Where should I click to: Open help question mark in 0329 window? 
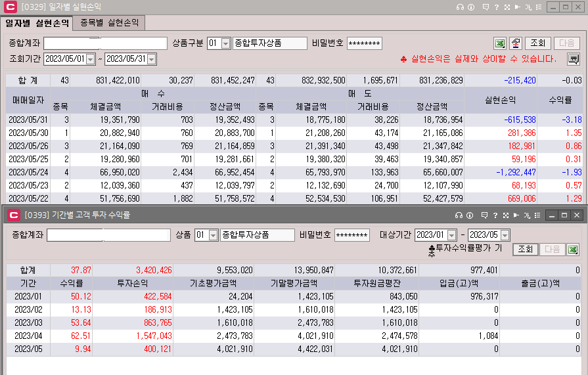click(x=497, y=7)
